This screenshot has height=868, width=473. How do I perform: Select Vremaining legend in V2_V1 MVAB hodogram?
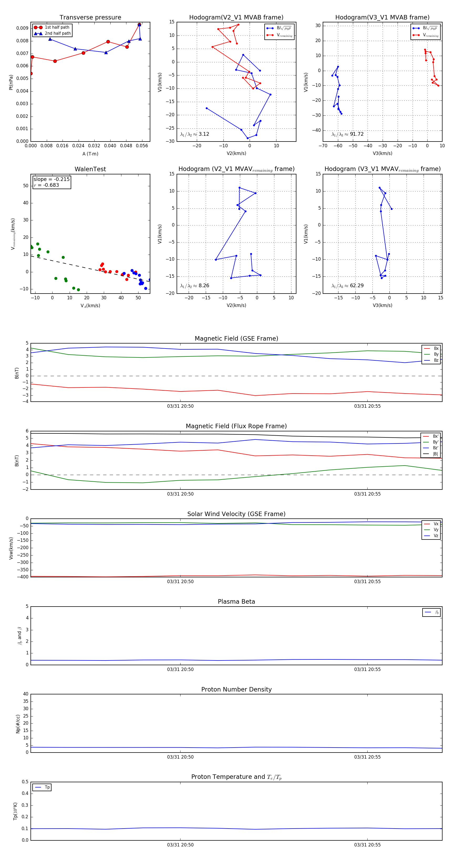279,35
